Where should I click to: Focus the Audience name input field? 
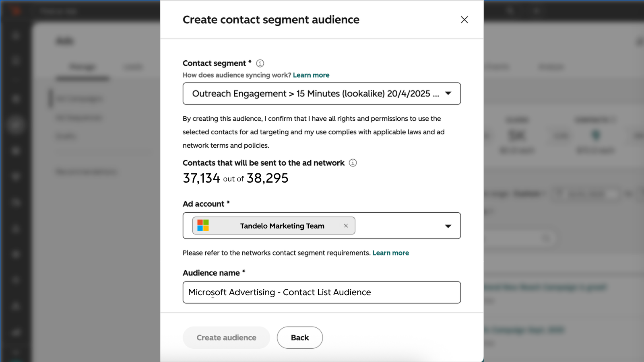click(x=322, y=292)
